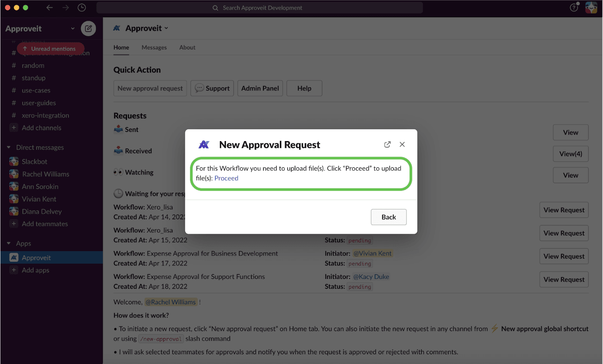This screenshot has height=364, width=603.
Task: Close the New Approval Request modal
Action: [x=402, y=144]
